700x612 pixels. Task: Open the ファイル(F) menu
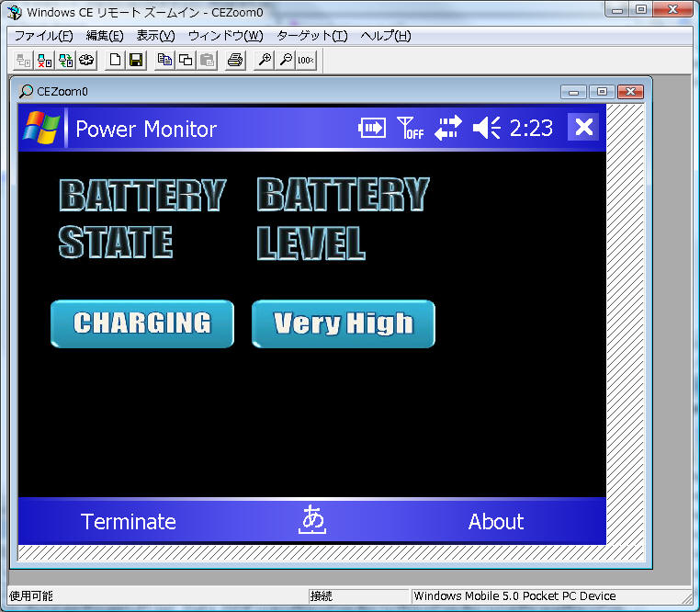click(44, 36)
